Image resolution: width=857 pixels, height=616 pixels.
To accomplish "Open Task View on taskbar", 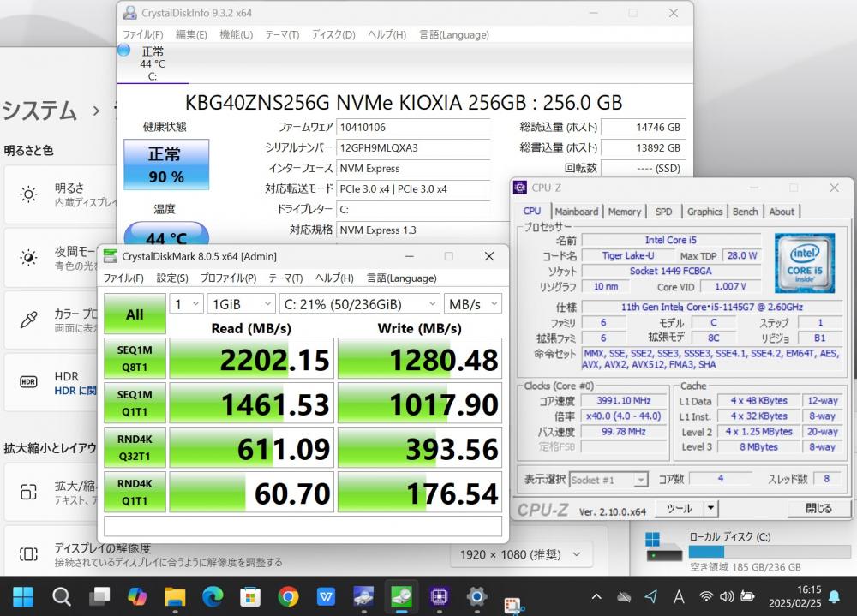I will pyautogui.click(x=99, y=596).
